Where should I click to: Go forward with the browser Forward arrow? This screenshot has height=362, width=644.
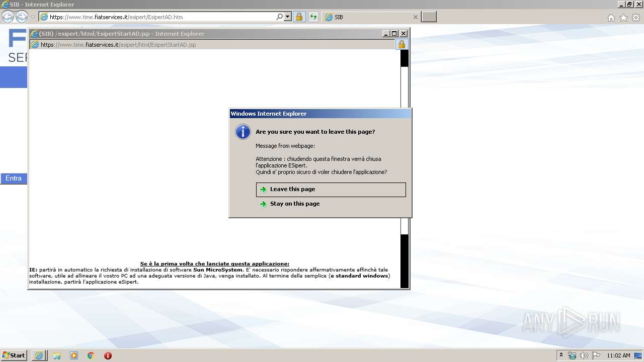point(22,17)
